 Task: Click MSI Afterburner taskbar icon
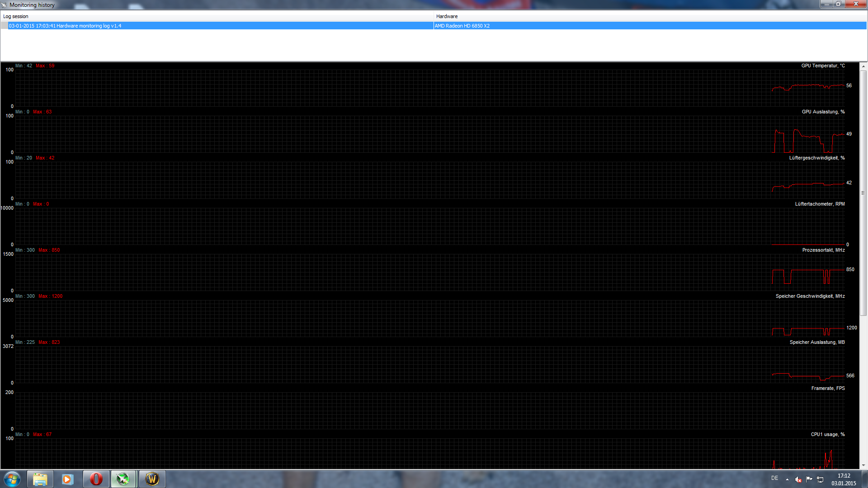click(123, 479)
